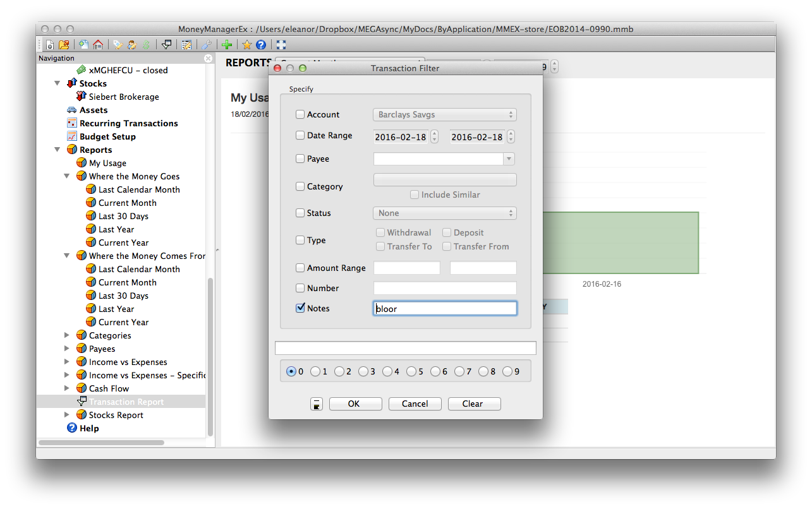Screen dimensions: 812x509
Task: Enable the Account filter checkbox
Action: pos(300,114)
